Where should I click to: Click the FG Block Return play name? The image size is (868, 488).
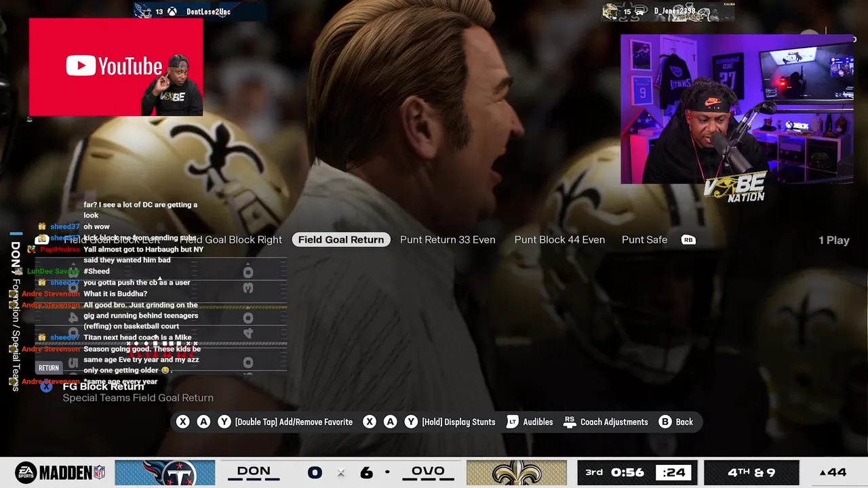[103, 387]
